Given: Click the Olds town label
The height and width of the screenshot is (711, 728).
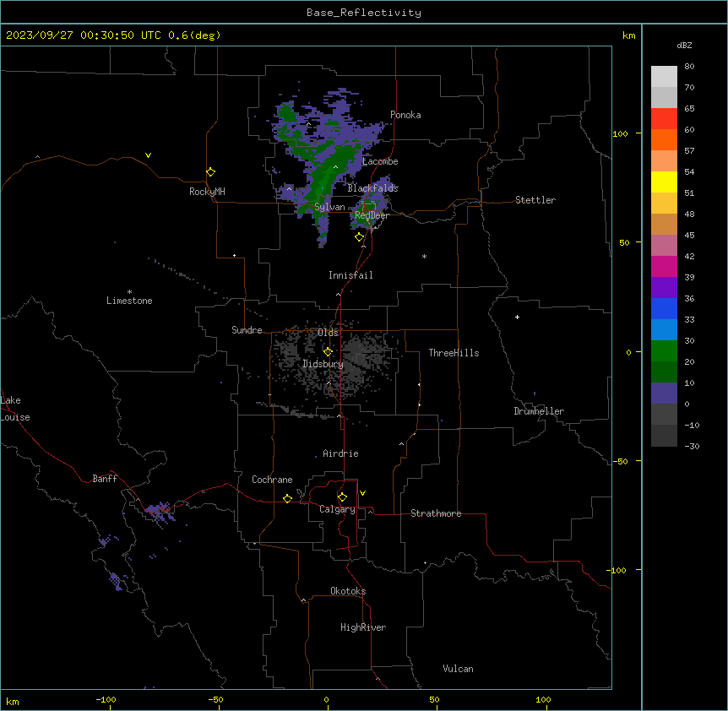Looking at the screenshot, I should coord(328,333).
